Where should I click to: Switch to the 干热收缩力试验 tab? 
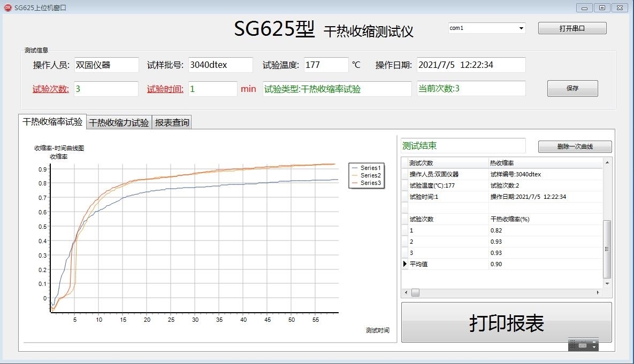(119, 122)
